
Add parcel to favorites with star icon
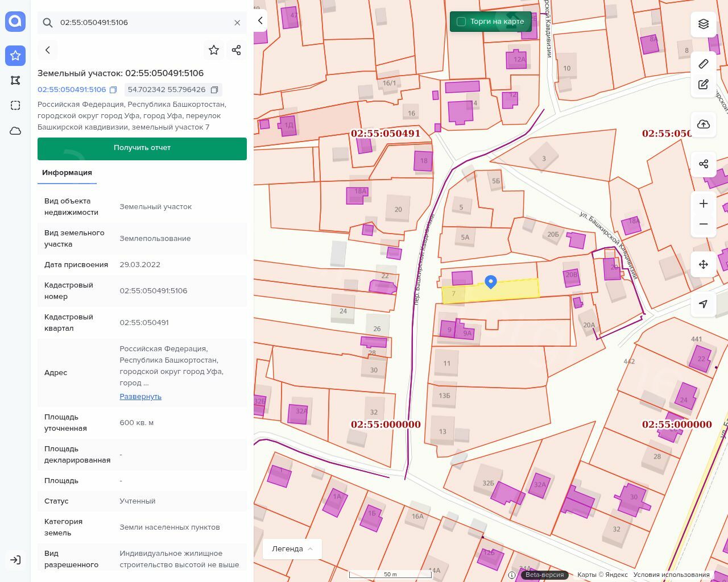pos(214,50)
